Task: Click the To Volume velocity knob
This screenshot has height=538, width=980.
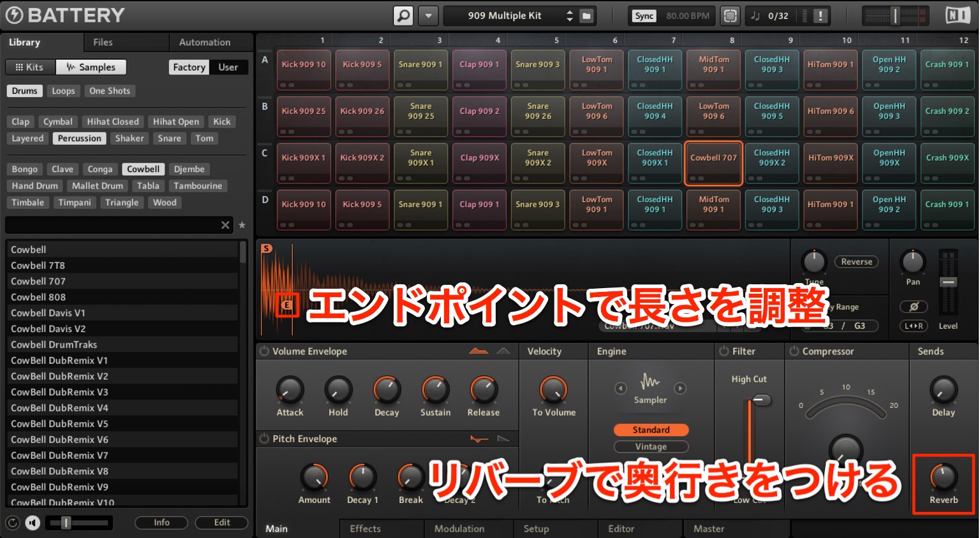Action: 553,389
